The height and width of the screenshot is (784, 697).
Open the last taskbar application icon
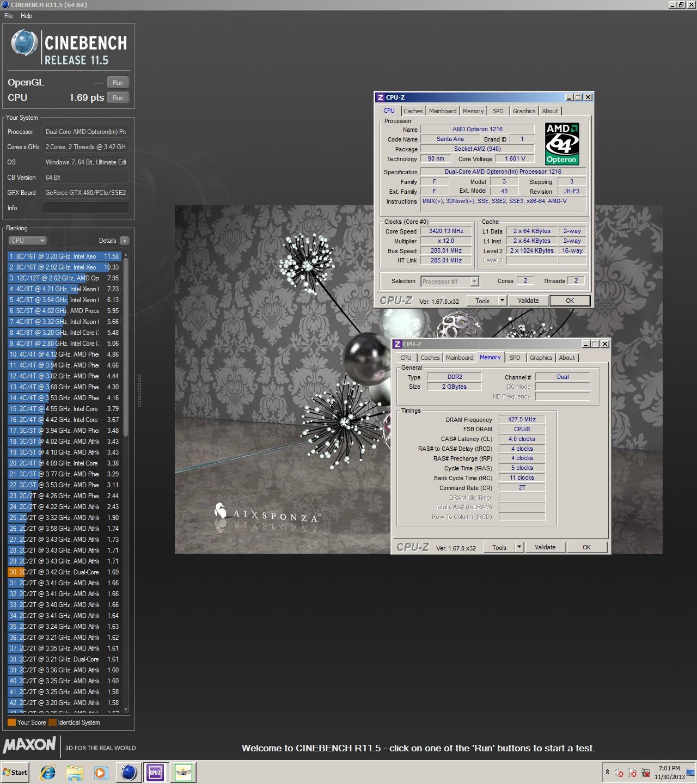coord(184,772)
